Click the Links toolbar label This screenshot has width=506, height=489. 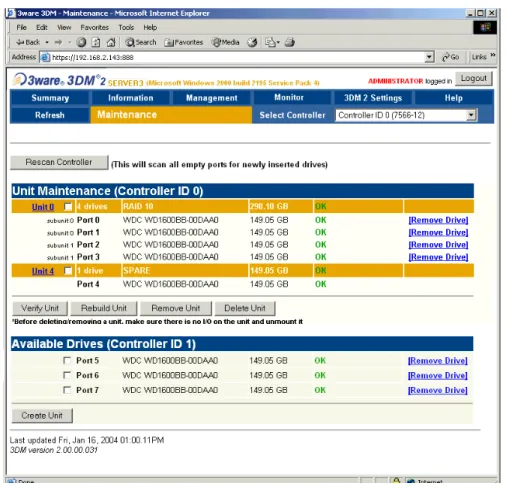tap(479, 57)
